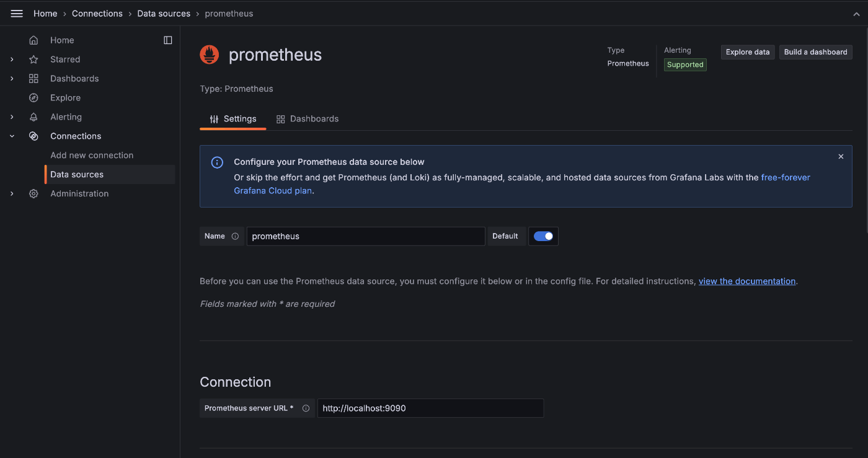This screenshot has width=868, height=458.
Task: Click the Build a dashboard button
Action: 815,52
